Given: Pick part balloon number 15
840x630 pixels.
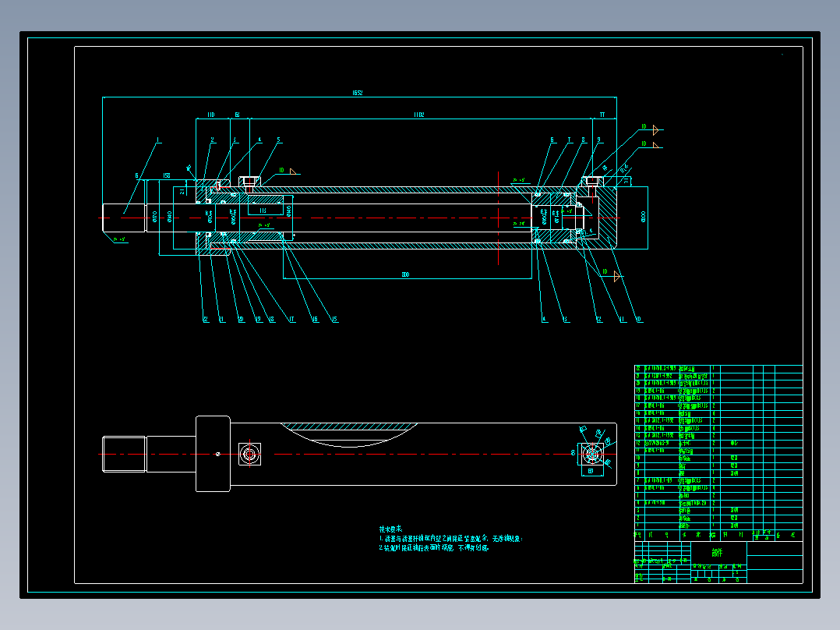Looking at the screenshot, I should click(334, 319).
